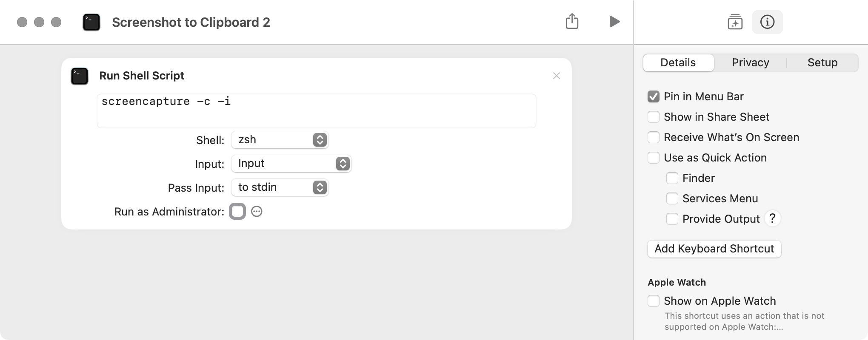
Task: Remove the Run Shell Script action
Action: [x=556, y=76]
